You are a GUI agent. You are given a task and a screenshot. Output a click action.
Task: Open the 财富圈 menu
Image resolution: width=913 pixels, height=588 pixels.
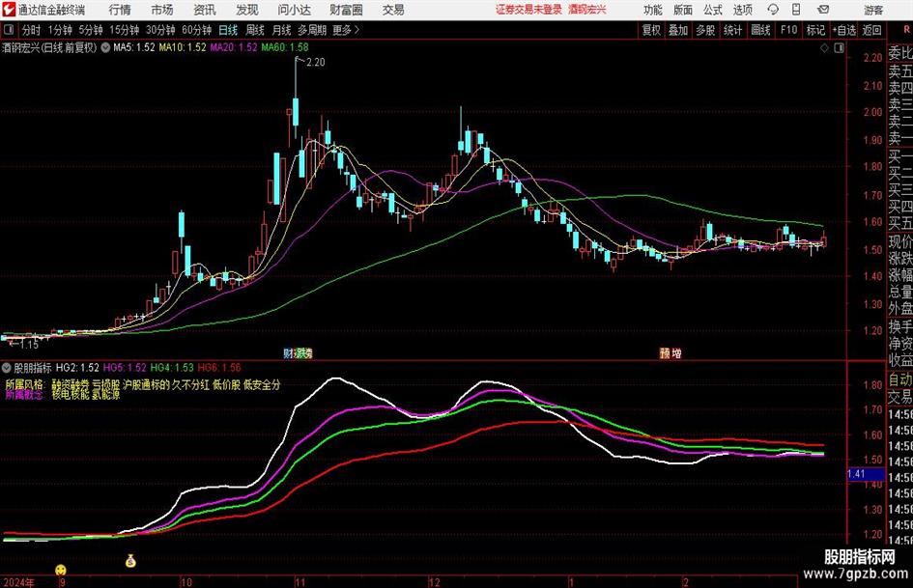click(x=346, y=10)
